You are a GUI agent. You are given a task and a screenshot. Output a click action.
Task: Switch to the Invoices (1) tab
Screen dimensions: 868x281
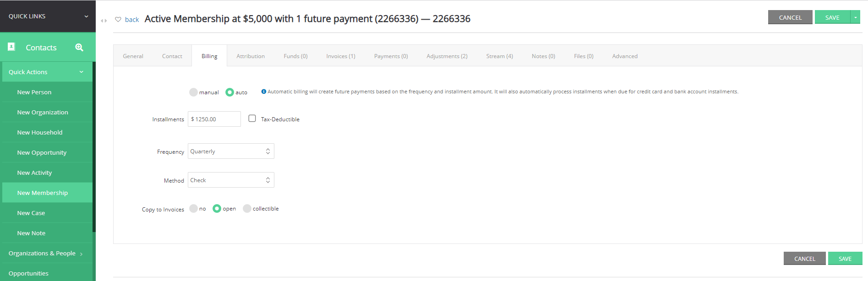point(341,56)
